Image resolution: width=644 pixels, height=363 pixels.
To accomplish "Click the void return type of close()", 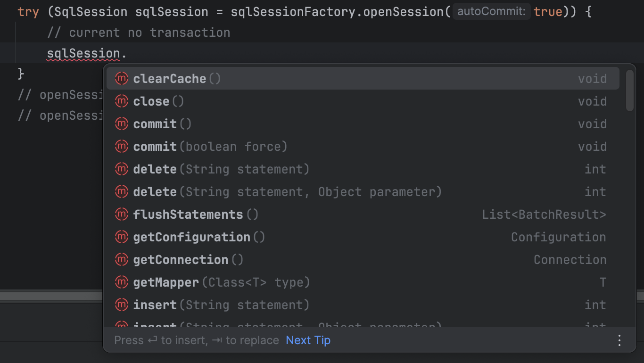I will [592, 101].
